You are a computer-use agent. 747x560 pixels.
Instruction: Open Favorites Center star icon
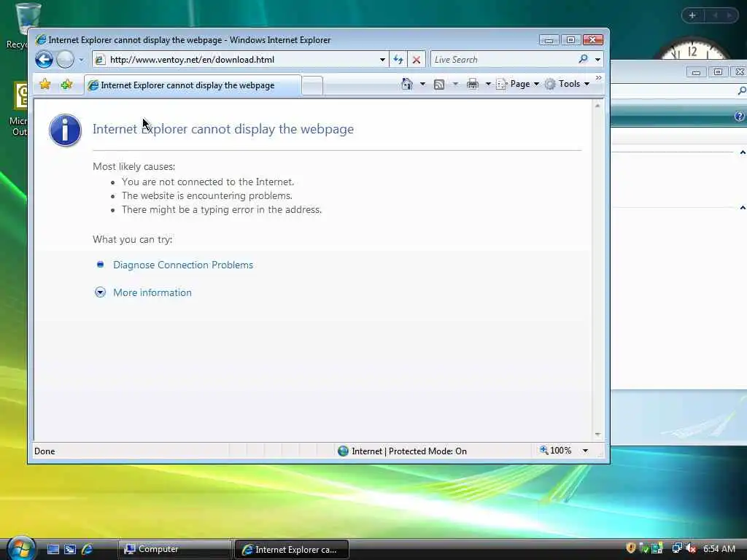pos(44,85)
